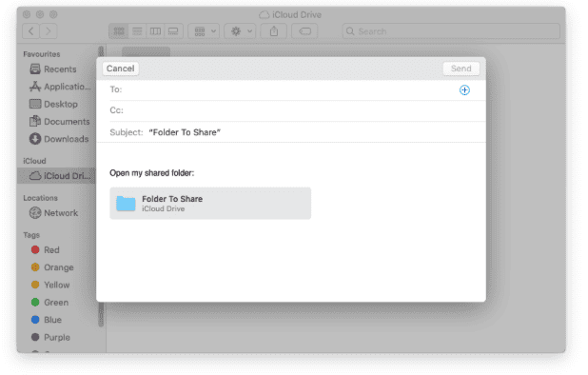Open the gear action menu
Image resolution: width=588 pixels, height=375 pixels.
tap(240, 31)
